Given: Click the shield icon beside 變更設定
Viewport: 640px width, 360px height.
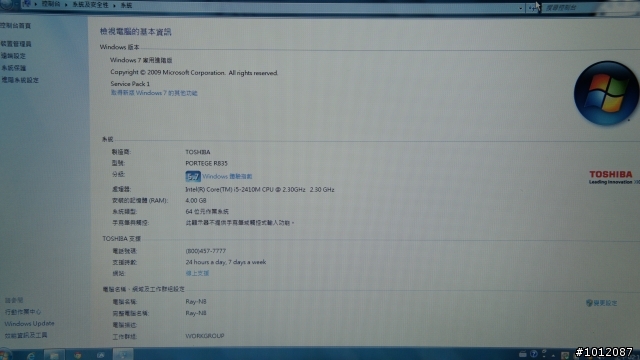Looking at the screenshot, I should tap(589, 303).
